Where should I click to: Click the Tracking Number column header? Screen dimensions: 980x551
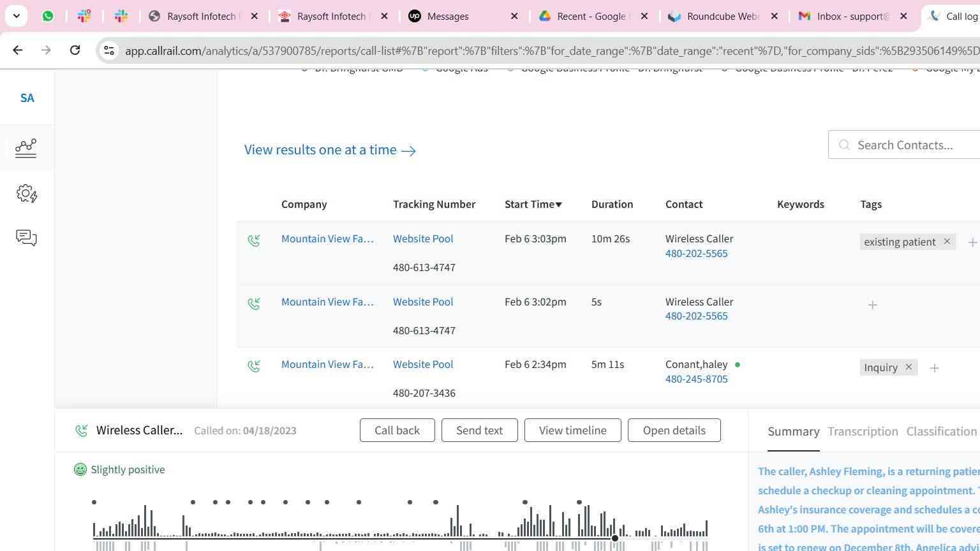434,204
